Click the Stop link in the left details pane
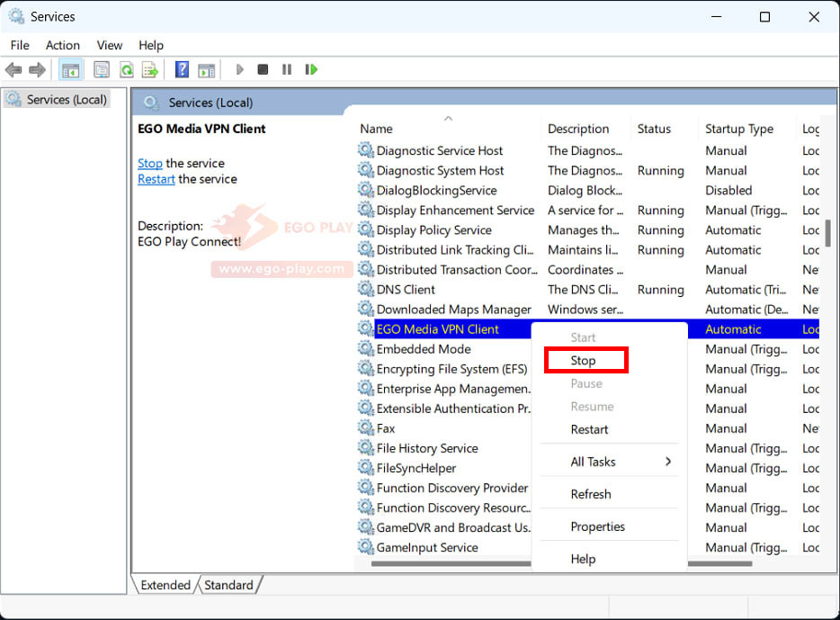Image resolution: width=840 pixels, height=620 pixels. (150, 164)
